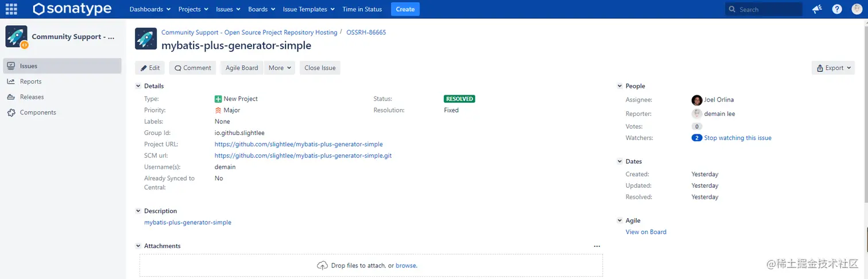The image size is (868, 279).
Task: Click the votes count badge
Action: click(x=697, y=126)
